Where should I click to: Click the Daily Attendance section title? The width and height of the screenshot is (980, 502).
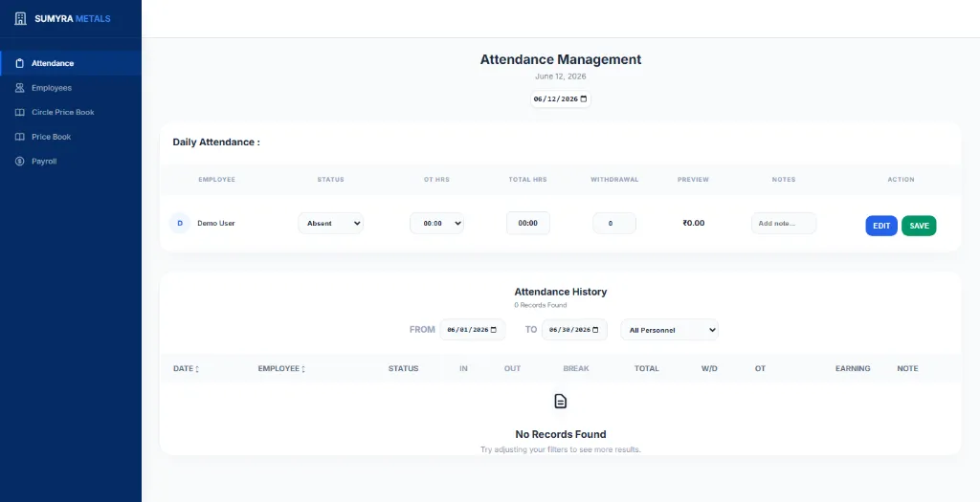(216, 142)
